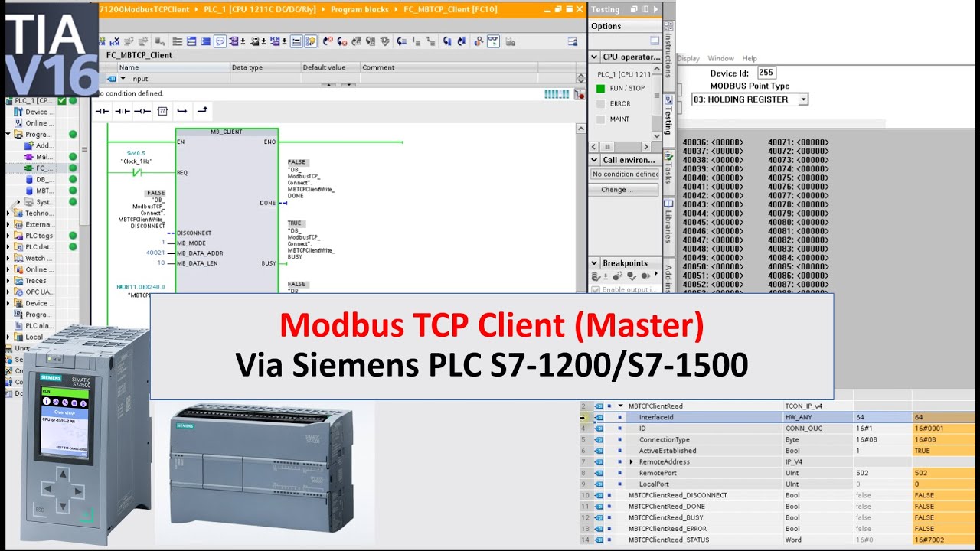This screenshot has height=551, width=980.
Task: Click the RUN / STOP indicator
Action: tap(600, 88)
